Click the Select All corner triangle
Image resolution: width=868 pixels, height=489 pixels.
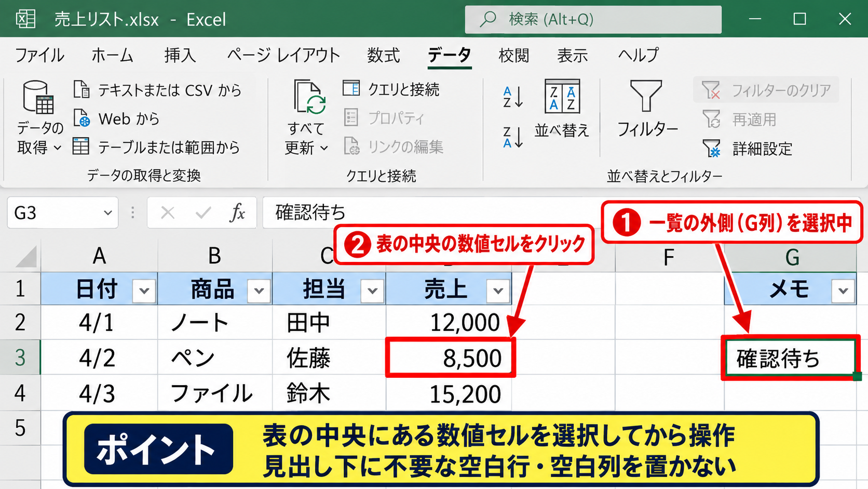point(25,257)
